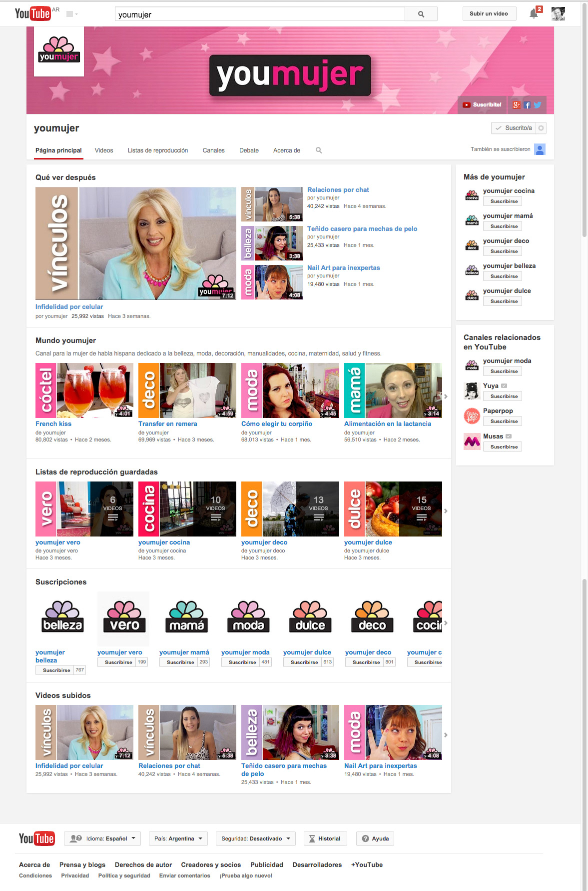Image resolution: width=588 pixels, height=891 pixels.
Task: Open Nail Art para inexpertas link in Qué ver
Action: [343, 268]
